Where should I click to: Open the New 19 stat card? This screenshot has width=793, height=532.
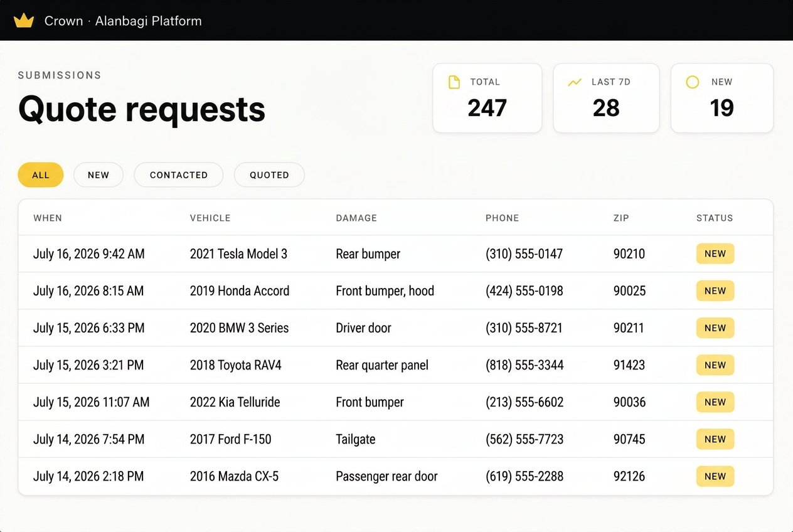(722, 98)
